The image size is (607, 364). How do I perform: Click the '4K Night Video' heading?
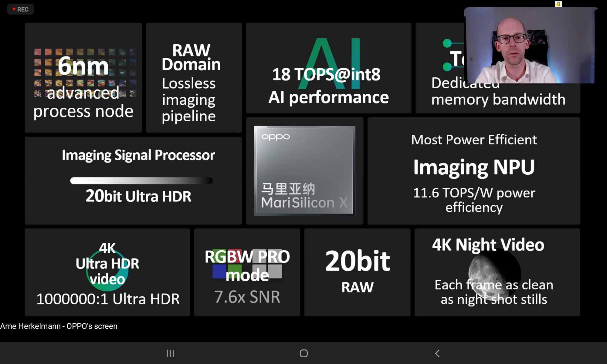click(488, 244)
